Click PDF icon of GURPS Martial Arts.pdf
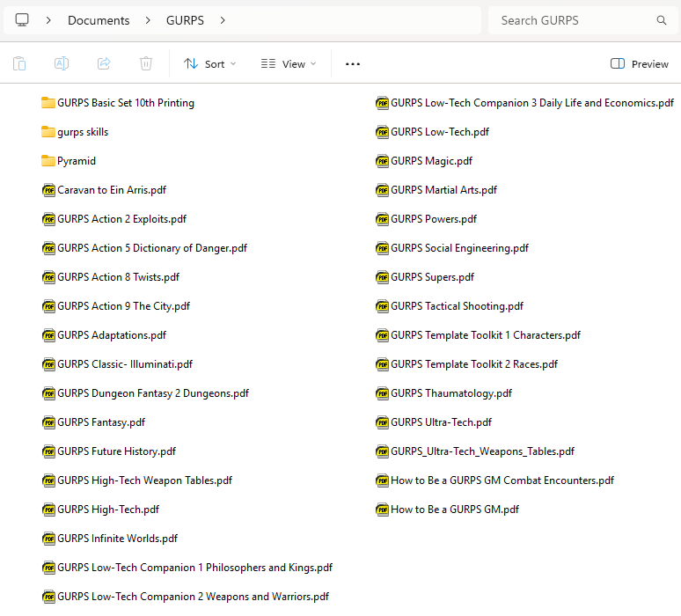681x616 pixels. (382, 190)
